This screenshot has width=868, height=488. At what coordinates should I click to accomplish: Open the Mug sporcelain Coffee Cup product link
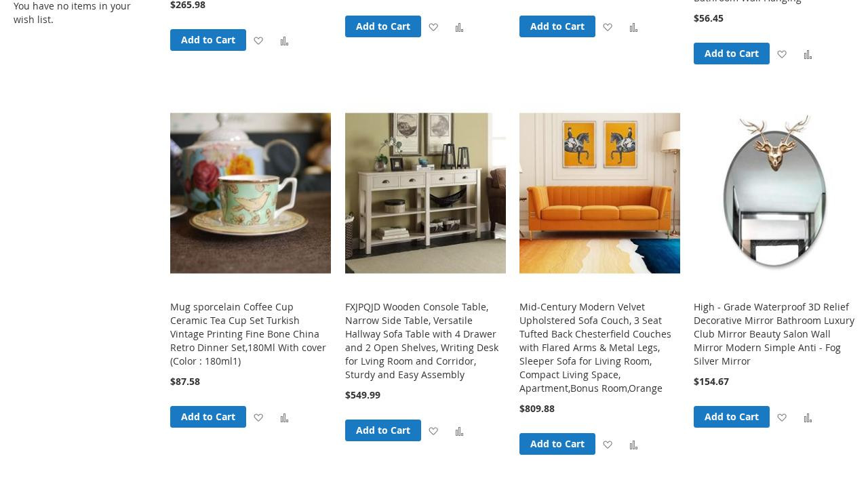click(248, 333)
